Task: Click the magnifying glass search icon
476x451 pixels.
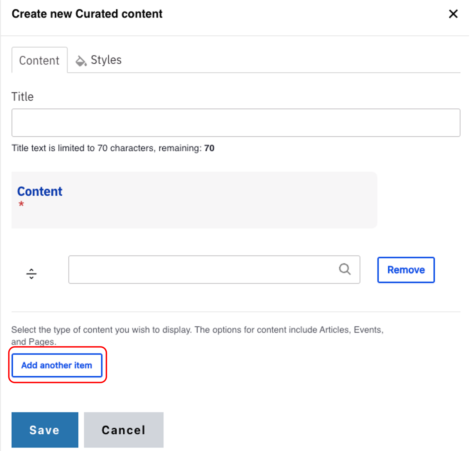Action: point(345,269)
